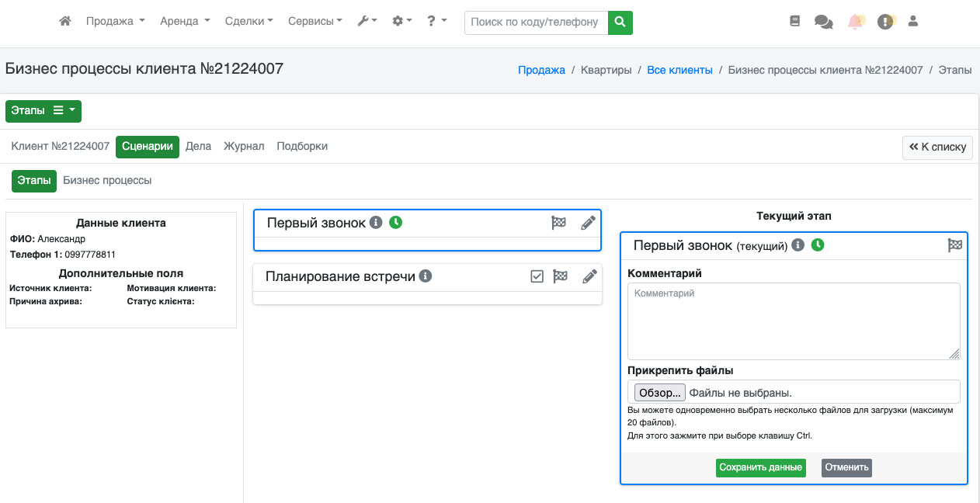The width and height of the screenshot is (980, 503).
Task: Open the wrench tools dropdown
Action: click(367, 22)
